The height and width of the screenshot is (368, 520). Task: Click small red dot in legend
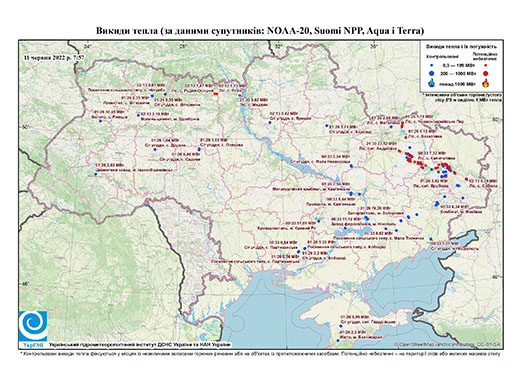pos(485,65)
